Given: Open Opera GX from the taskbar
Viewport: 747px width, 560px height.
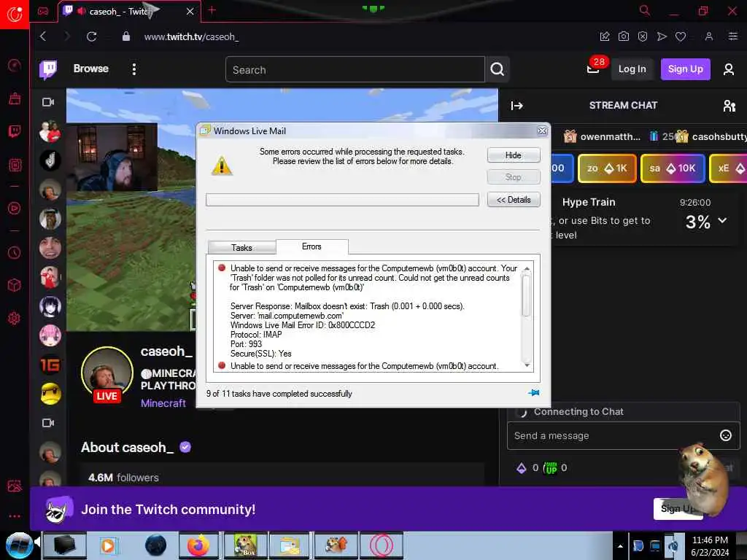Looking at the screenshot, I should [381, 545].
